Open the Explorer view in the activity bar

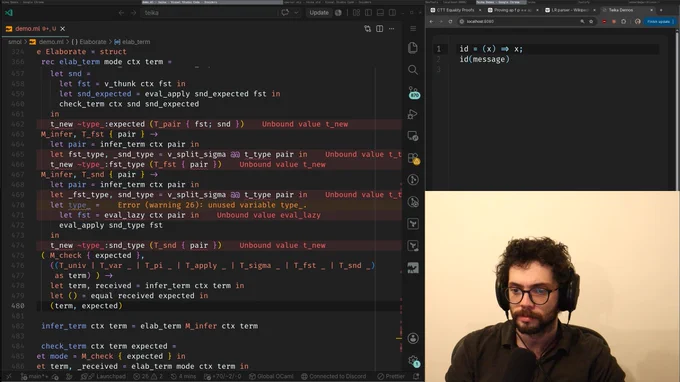pyautogui.click(x=413, y=48)
